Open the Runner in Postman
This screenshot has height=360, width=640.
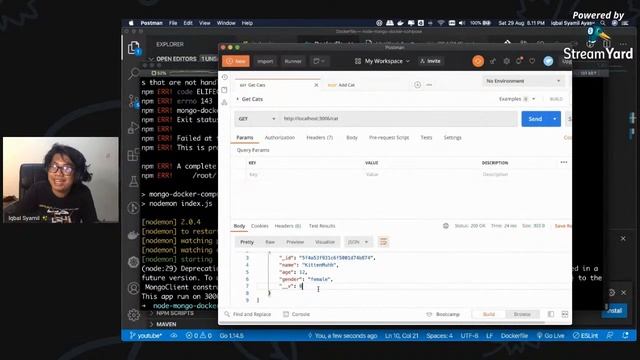click(x=293, y=61)
